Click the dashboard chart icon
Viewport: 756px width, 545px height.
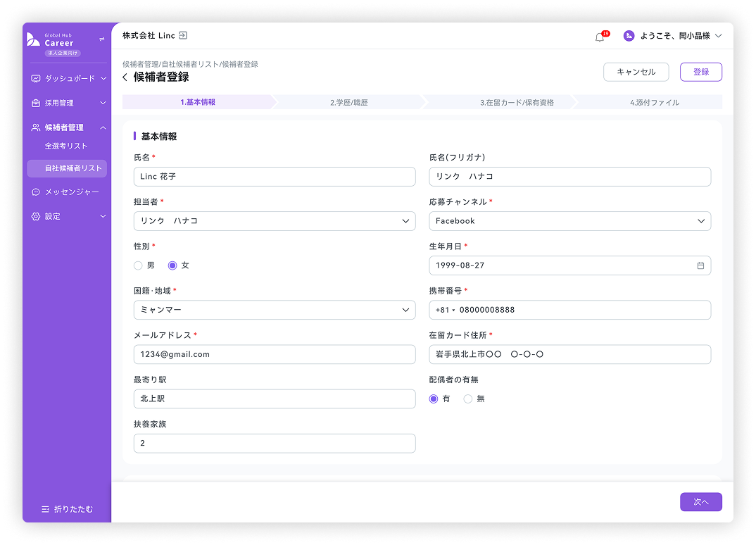36,78
